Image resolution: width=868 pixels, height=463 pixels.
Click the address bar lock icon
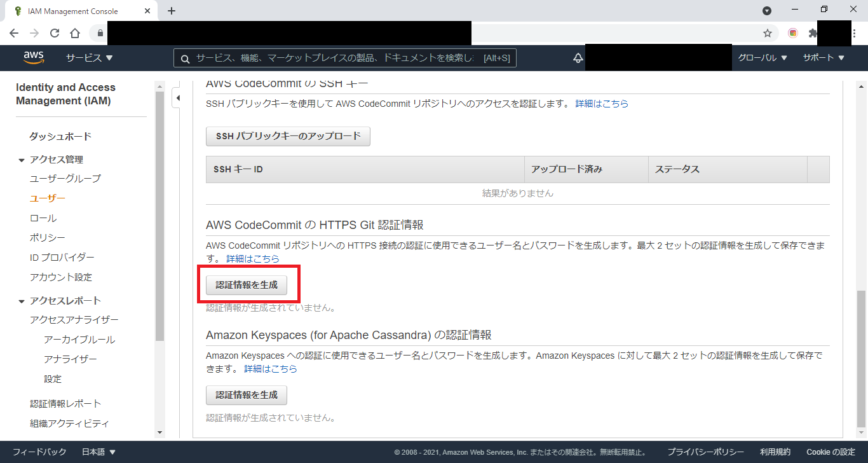[99, 32]
